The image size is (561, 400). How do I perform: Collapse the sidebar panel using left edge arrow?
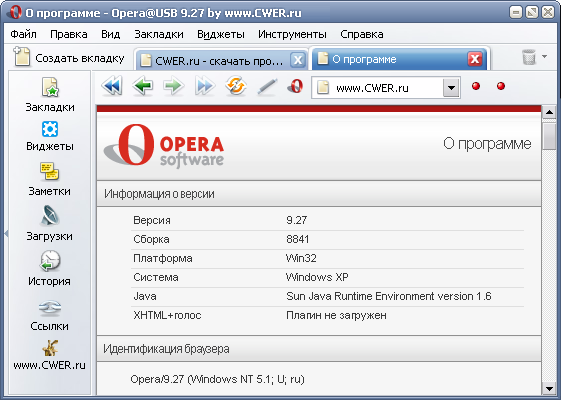click(x=6, y=234)
